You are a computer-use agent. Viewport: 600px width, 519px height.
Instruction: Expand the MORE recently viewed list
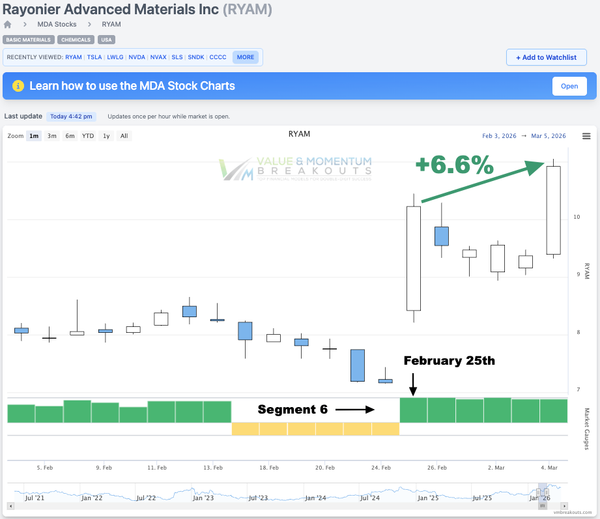click(245, 57)
